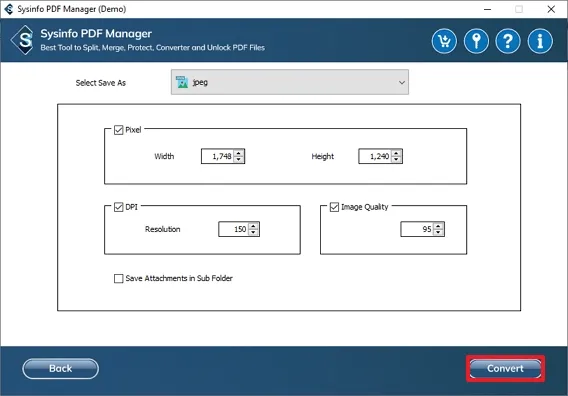This screenshot has height=396, width=568.
Task: Show the about info icon
Action: pos(540,41)
